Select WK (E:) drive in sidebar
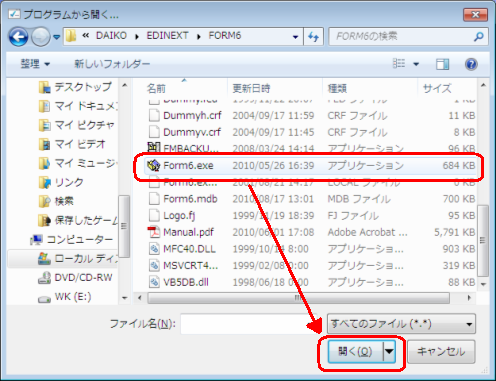The image size is (496, 381). pos(65,297)
